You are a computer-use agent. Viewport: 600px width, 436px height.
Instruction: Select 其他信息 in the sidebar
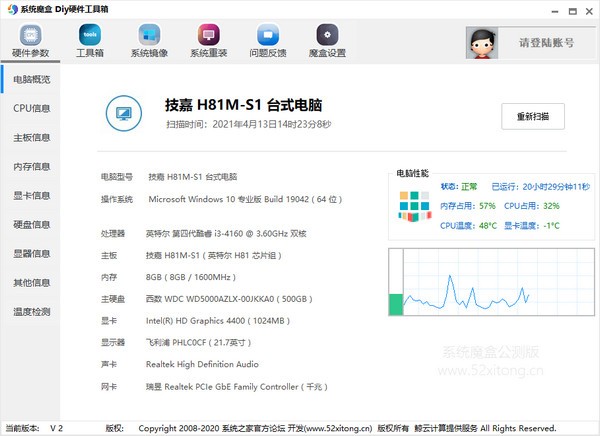32,283
